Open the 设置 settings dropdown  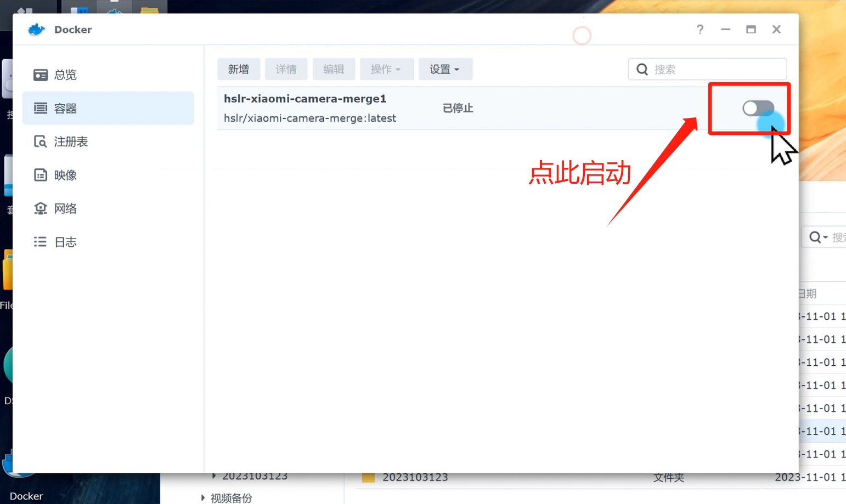click(445, 70)
